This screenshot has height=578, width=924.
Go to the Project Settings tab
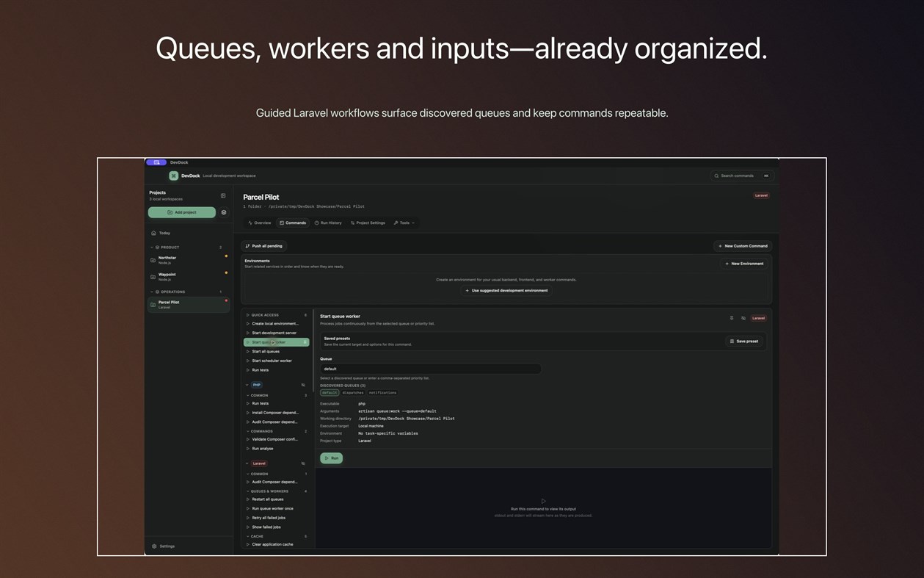[368, 223]
